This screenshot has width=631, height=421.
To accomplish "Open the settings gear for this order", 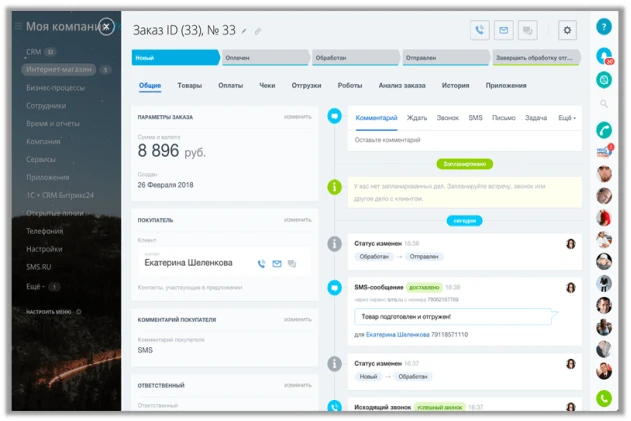I will (568, 31).
